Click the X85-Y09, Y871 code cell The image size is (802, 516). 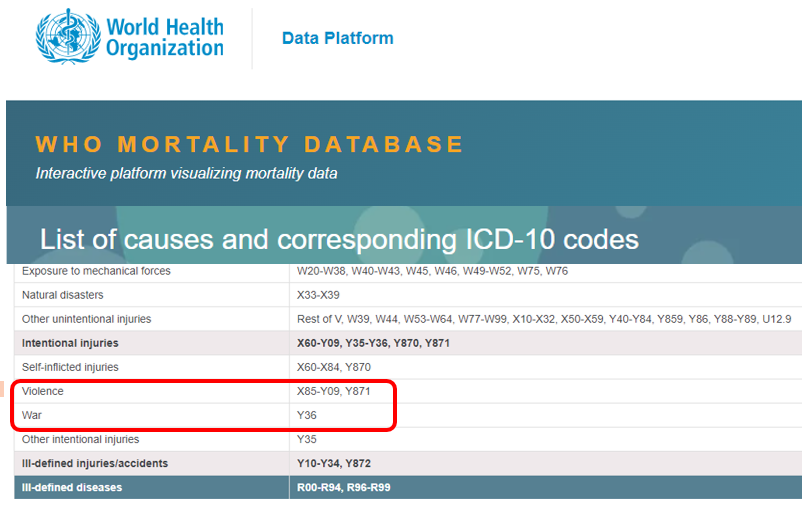(334, 391)
